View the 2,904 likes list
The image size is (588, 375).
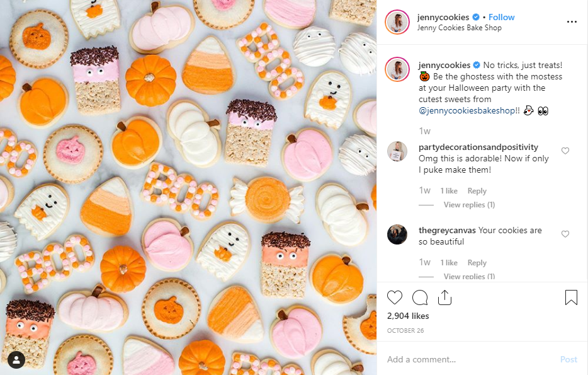point(408,316)
